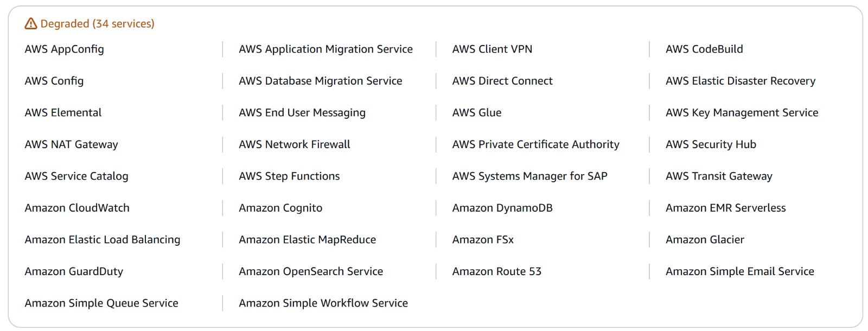Image resolution: width=868 pixels, height=331 pixels.
Task: Open AWS NAT Gateway status
Action: point(71,144)
